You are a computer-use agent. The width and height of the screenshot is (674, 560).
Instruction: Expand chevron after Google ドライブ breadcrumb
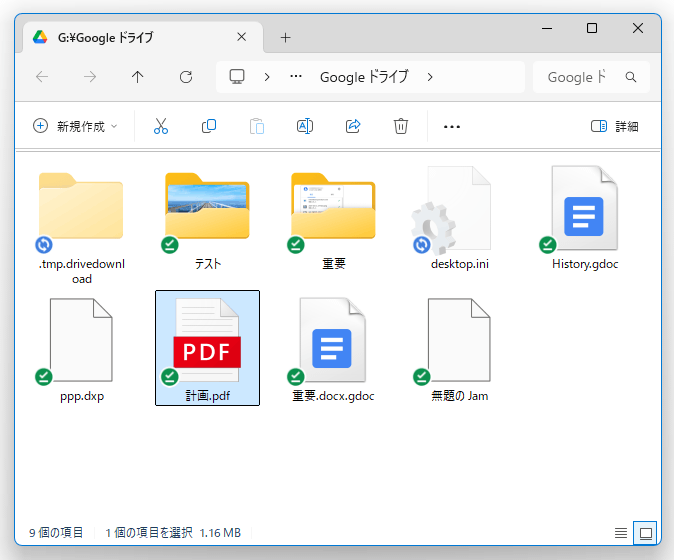point(429,77)
